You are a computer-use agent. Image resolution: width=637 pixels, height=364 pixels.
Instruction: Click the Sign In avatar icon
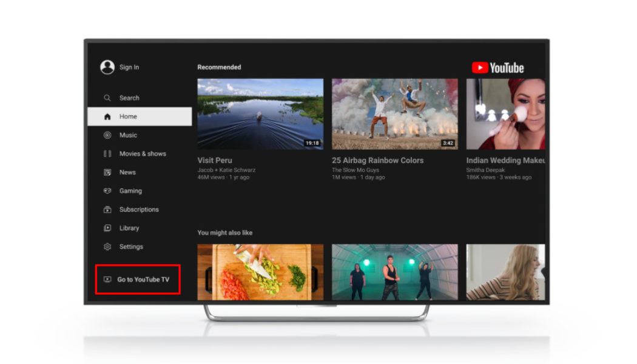click(106, 67)
